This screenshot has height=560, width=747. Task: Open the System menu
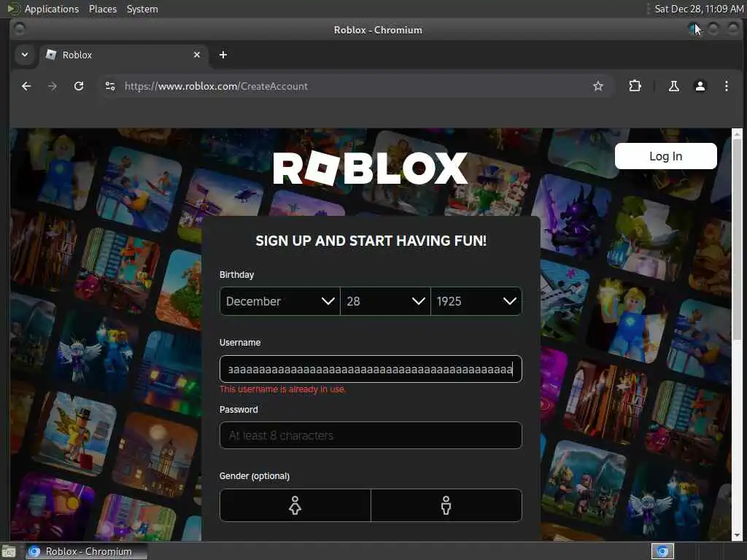coord(142,9)
